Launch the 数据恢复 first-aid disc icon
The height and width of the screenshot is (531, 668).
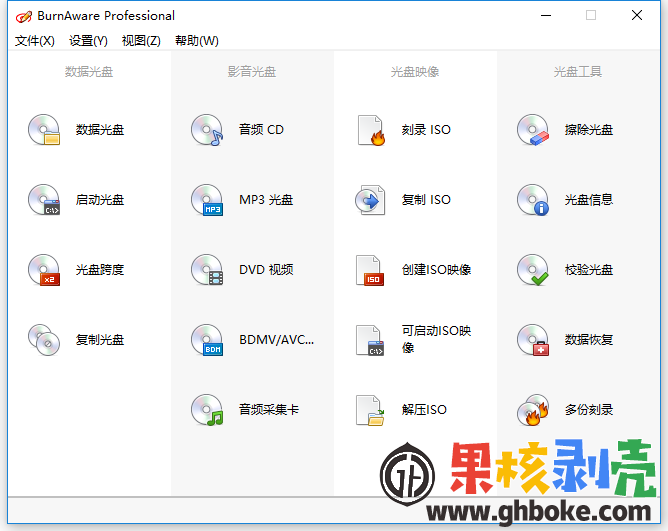533,340
